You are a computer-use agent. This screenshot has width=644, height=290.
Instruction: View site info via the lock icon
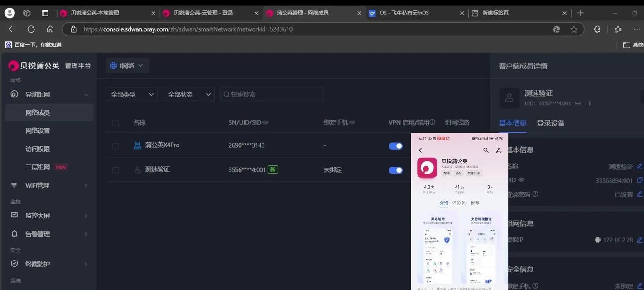pyautogui.click(x=73, y=29)
